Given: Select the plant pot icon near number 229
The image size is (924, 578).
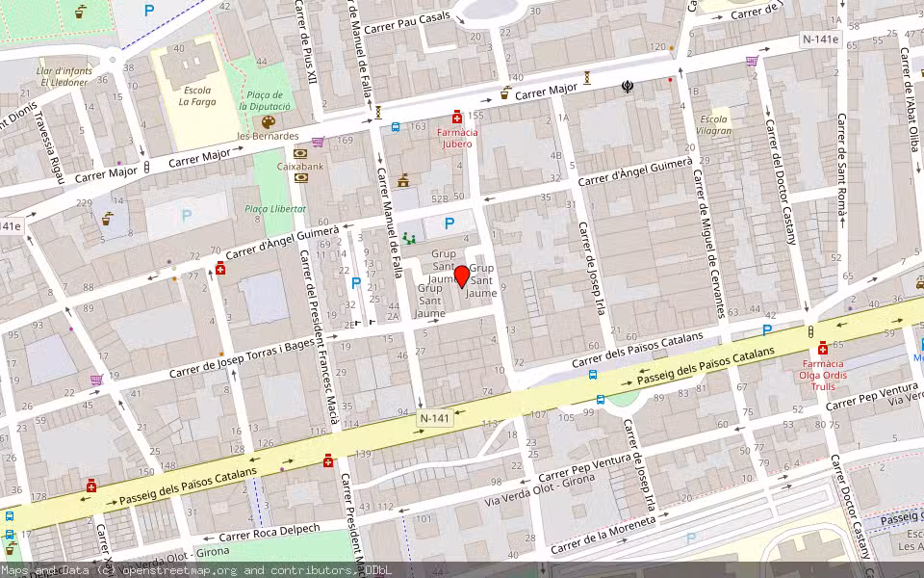Looking at the screenshot, I should pos(107,219).
